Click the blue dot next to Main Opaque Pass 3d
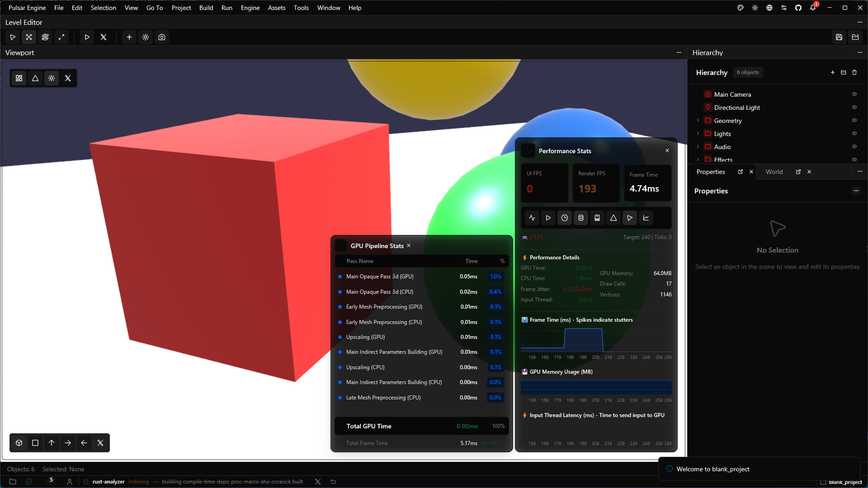The width and height of the screenshot is (868, 488). (340, 277)
